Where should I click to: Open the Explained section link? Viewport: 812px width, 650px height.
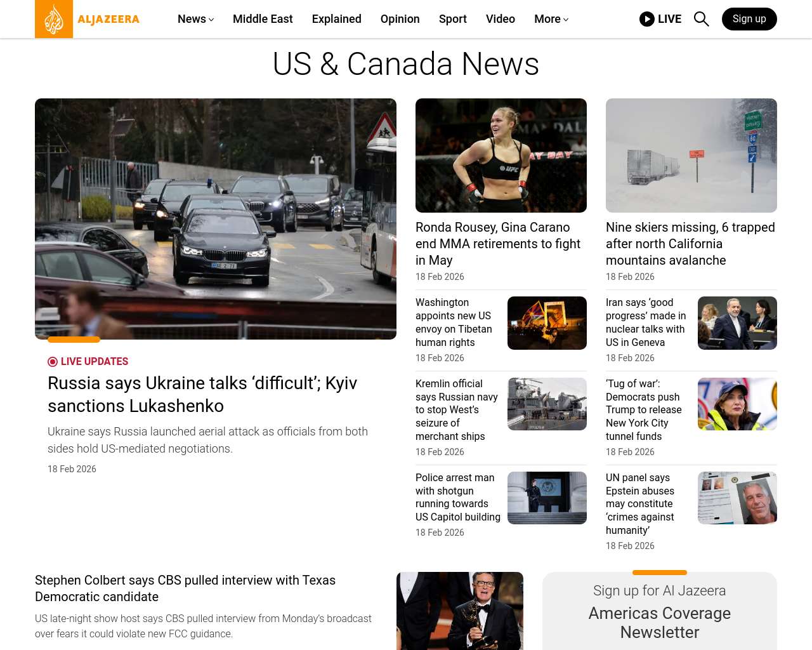[336, 19]
